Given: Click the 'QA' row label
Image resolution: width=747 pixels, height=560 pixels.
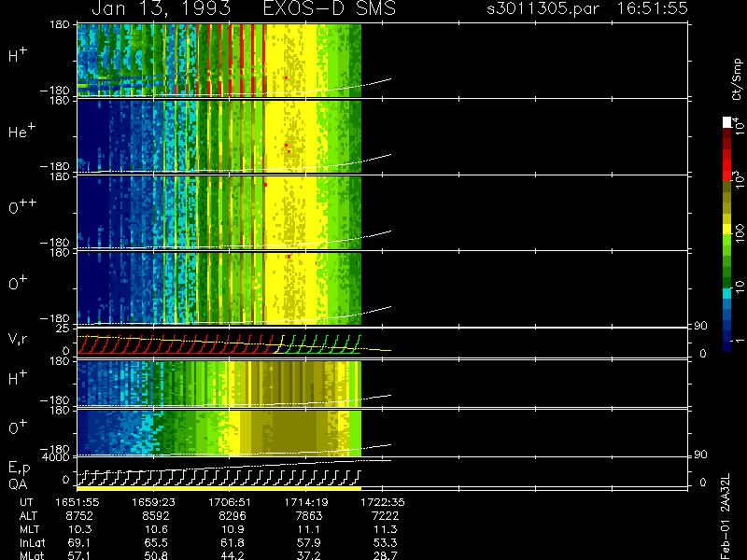Looking at the screenshot, I should click(18, 484).
